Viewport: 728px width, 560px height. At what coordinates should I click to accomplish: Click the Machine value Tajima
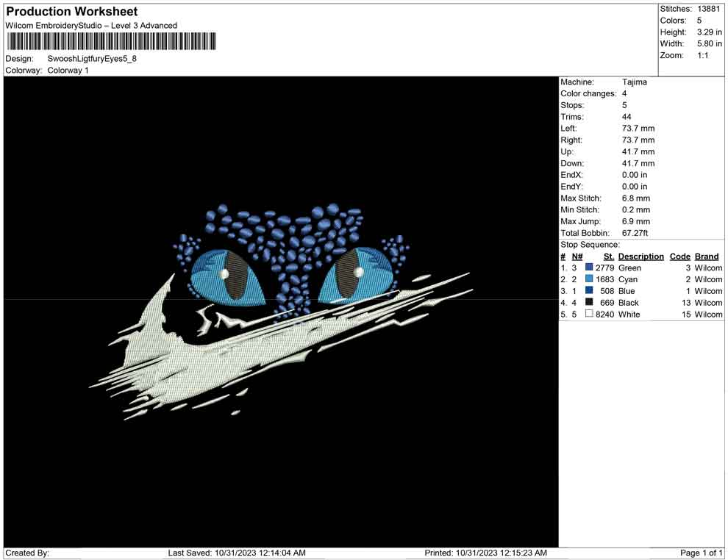[x=634, y=82]
